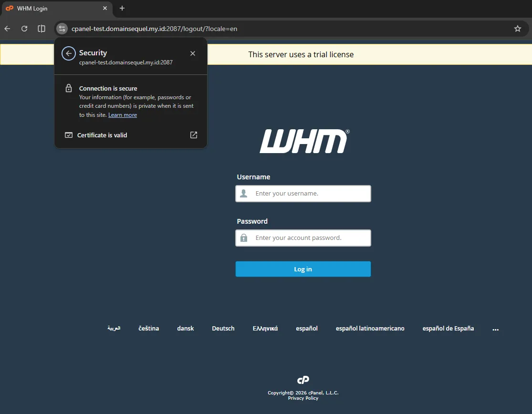Image resolution: width=532 pixels, height=414 pixels.
Task: Click the Log in button
Action: pos(303,269)
